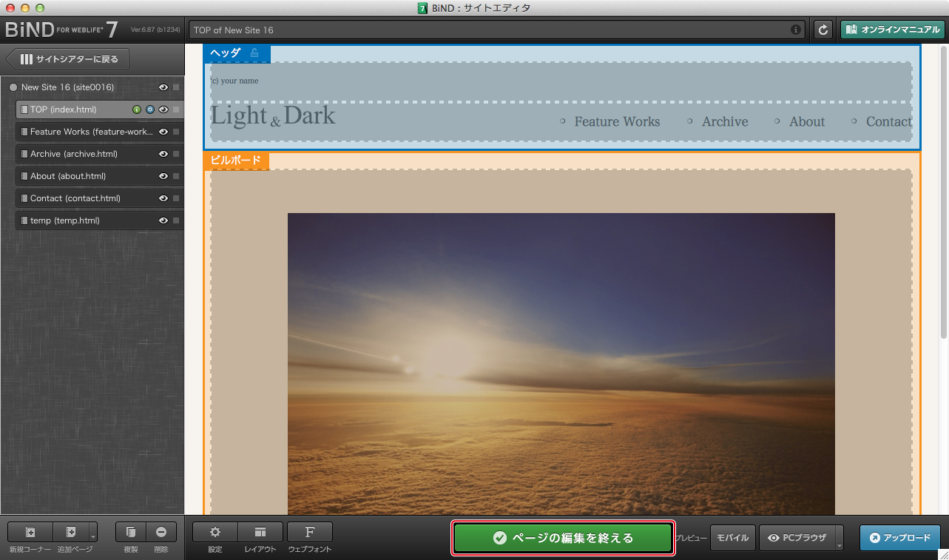Click the New Site 16 status circle
Image resolution: width=949 pixels, height=560 pixels.
point(13,87)
